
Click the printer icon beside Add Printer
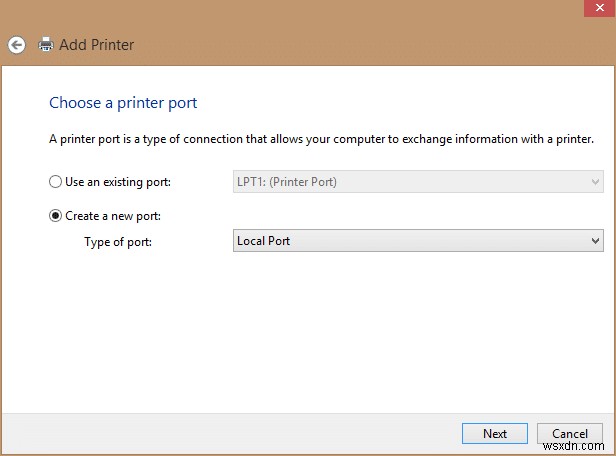45,45
